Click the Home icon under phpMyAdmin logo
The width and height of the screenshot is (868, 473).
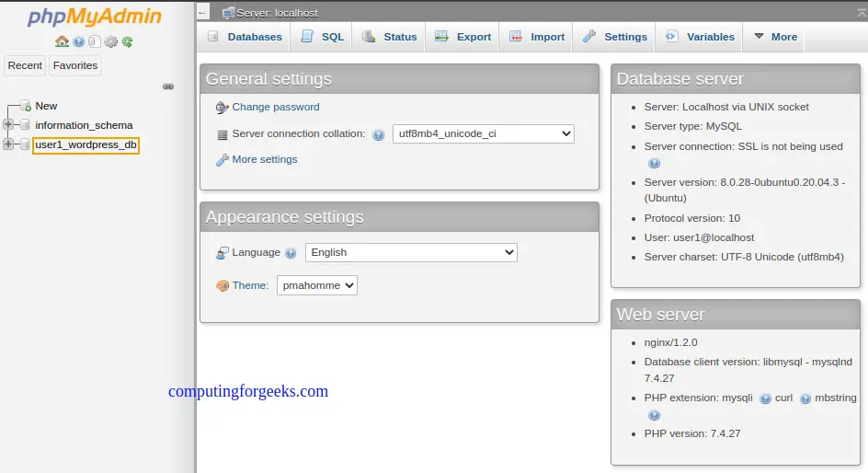(x=62, y=41)
